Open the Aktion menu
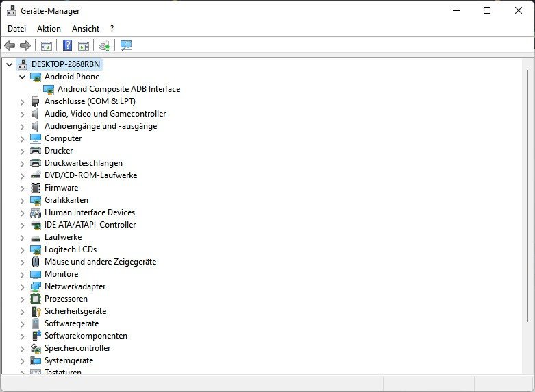 pyautogui.click(x=49, y=29)
